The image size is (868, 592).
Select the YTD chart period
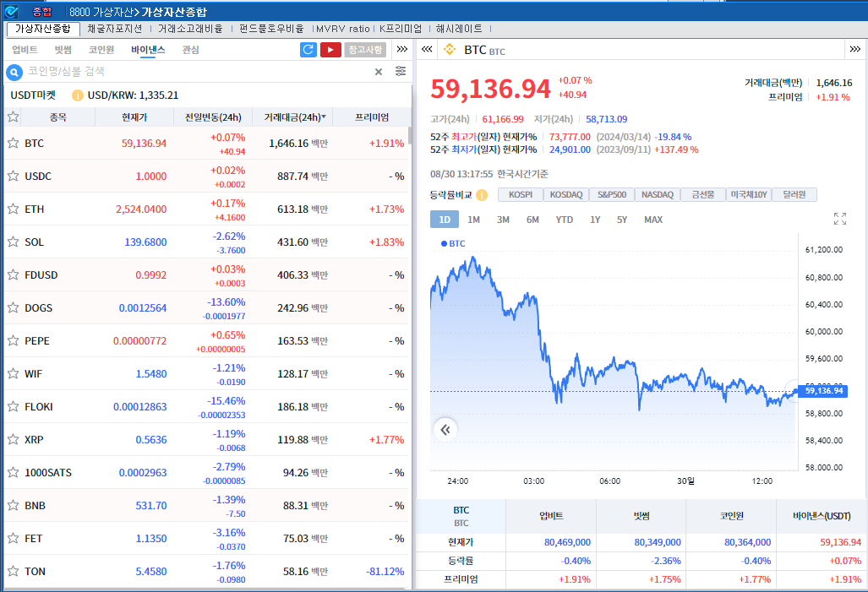coord(564,220)
